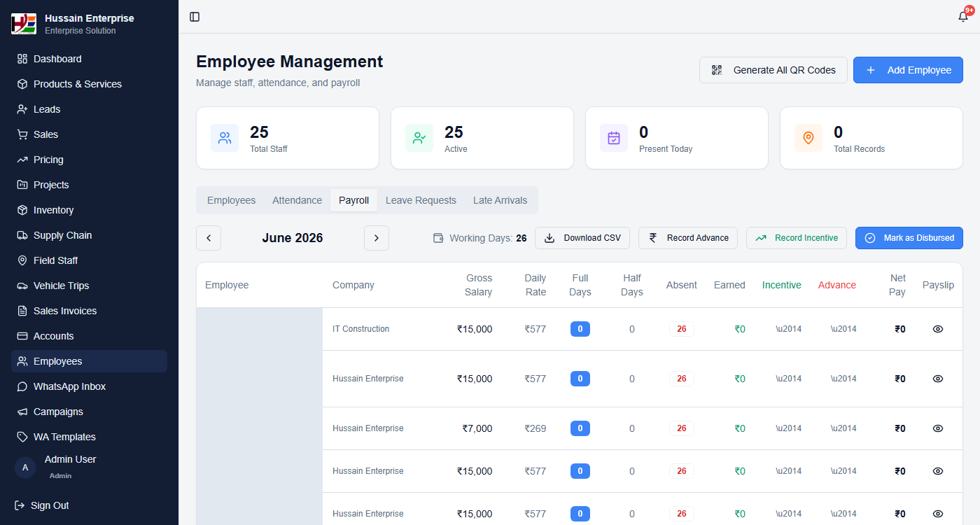The height and width of the screenshot is (525, 980).
Task: Click Mark as Disbursed button
Action: pyautogui.click(x=909, y=238)
